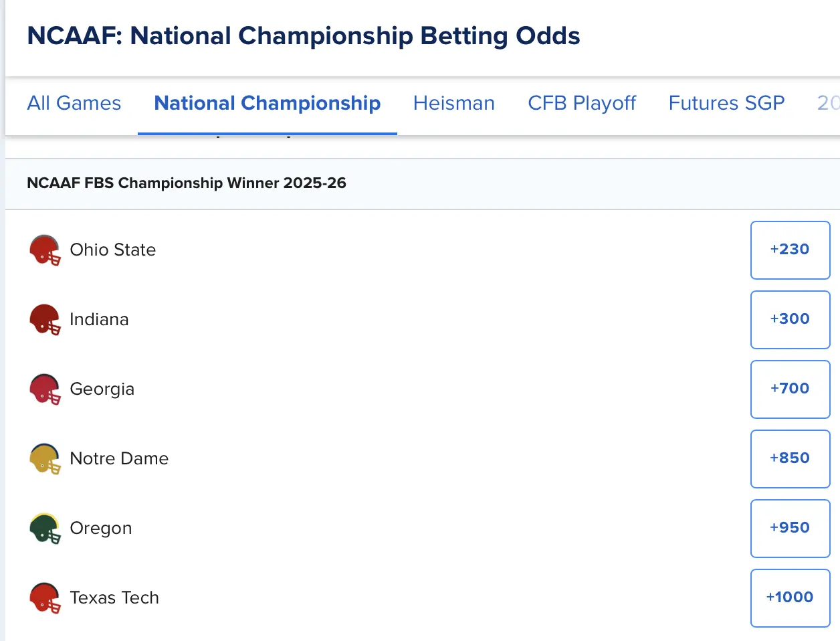Click the Notre Dame gold helmet icon
Viewport: 840px width, 641px height.
tap(45, 458)
